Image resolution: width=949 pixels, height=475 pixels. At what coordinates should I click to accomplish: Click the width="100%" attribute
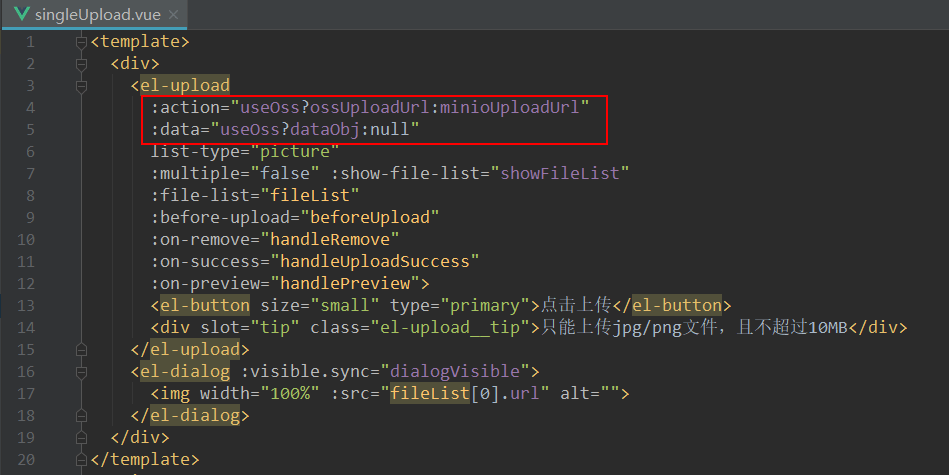(x=260, y=393)
